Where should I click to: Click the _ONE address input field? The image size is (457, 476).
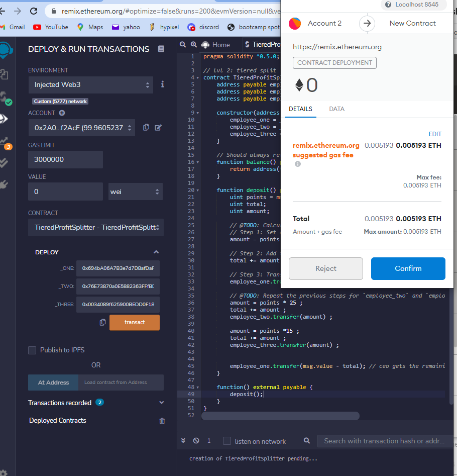(118, 268)
